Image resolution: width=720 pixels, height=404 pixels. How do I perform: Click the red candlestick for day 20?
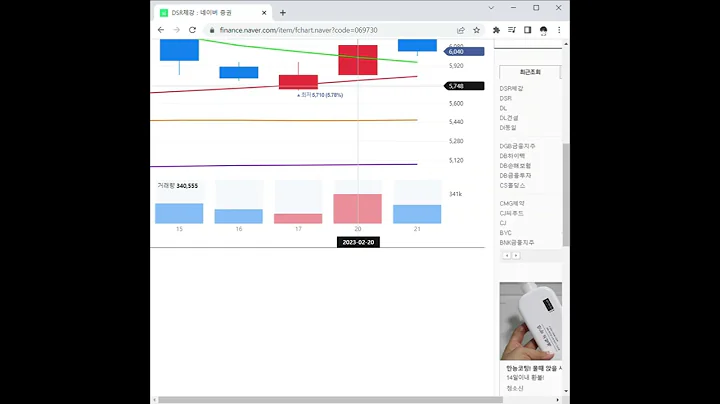coord(358,60)
